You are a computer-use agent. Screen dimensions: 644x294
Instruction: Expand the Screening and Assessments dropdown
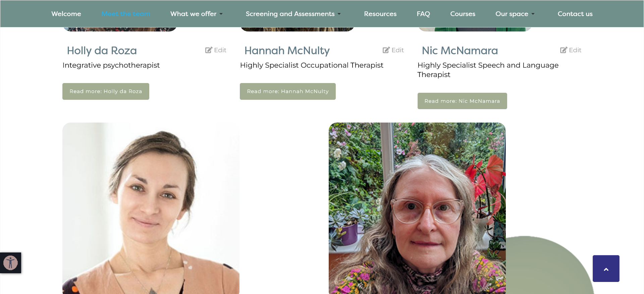(293, 14)
